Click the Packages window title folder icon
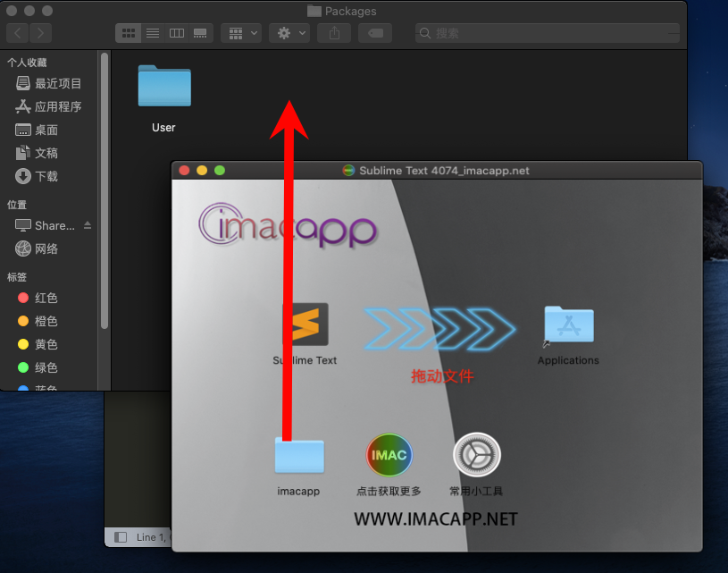Viewport: 728px width, 573px height. (x=314, y=11)
